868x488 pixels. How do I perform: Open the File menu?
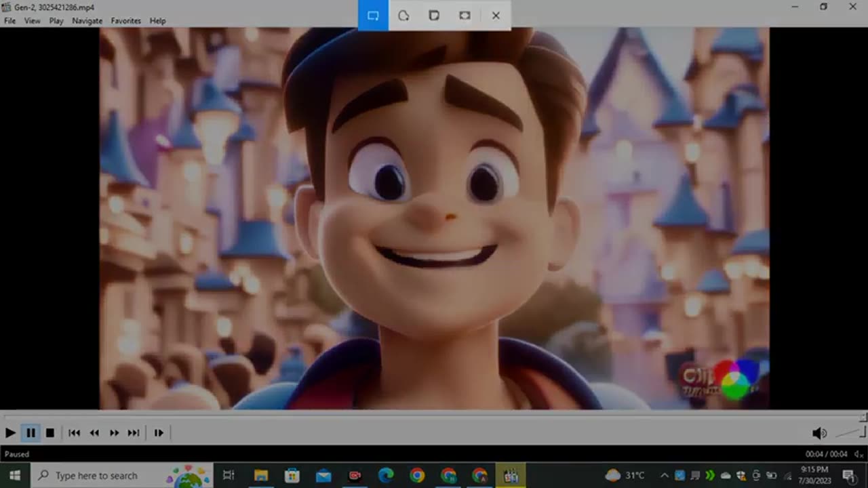coord(9,21)
